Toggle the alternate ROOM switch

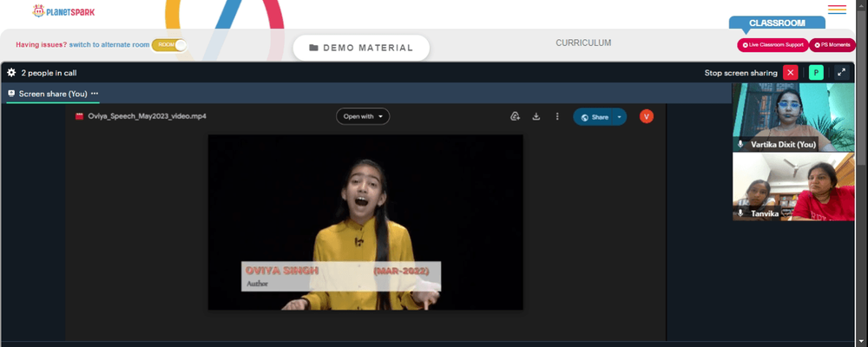169,45
